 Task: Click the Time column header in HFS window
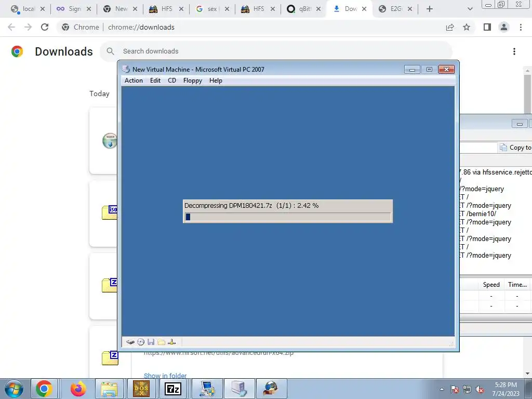click(x=517, y=285)
